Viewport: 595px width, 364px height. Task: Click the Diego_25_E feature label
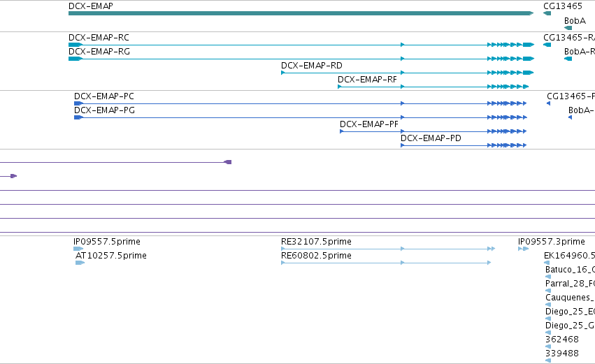(x=570, y=312)
